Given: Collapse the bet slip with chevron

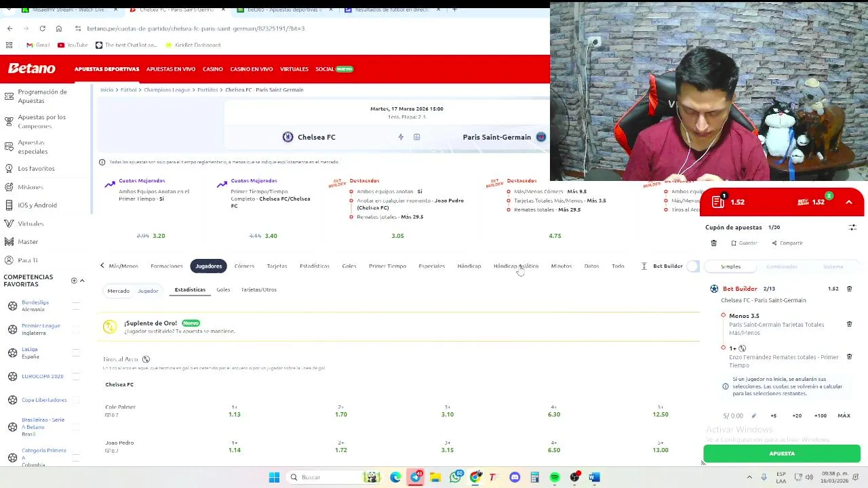Looking at the screenshot, I should [848, 202].
